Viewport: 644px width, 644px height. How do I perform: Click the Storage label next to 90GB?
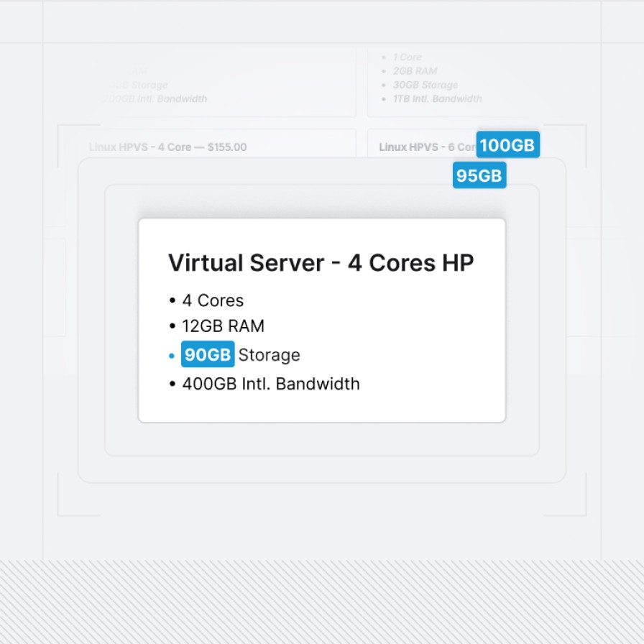[269, 355]
